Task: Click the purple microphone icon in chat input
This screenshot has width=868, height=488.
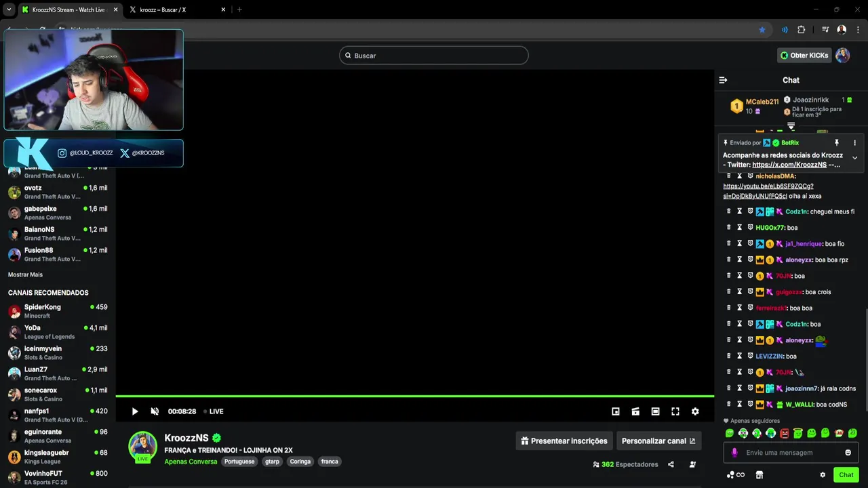Action: 734,453
